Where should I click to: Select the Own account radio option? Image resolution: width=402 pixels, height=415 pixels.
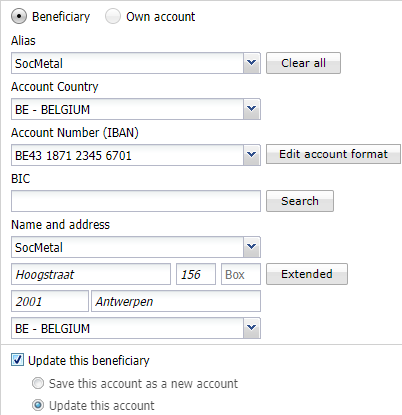113,16
